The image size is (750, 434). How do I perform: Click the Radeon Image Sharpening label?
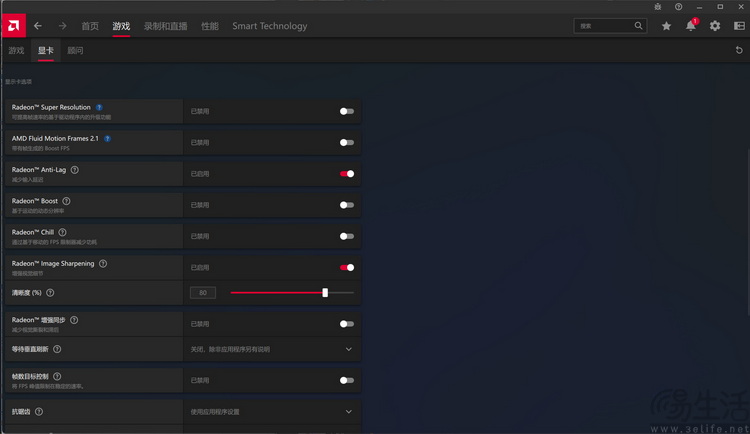coord(53,263)
